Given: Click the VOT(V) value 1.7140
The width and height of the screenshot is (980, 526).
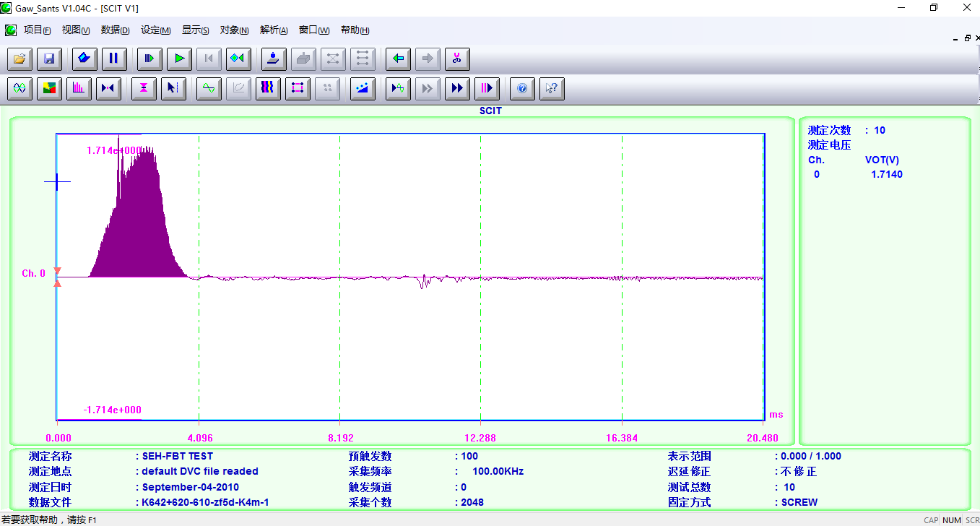Looking at the screenshot, I should click(x=887, y=174).
